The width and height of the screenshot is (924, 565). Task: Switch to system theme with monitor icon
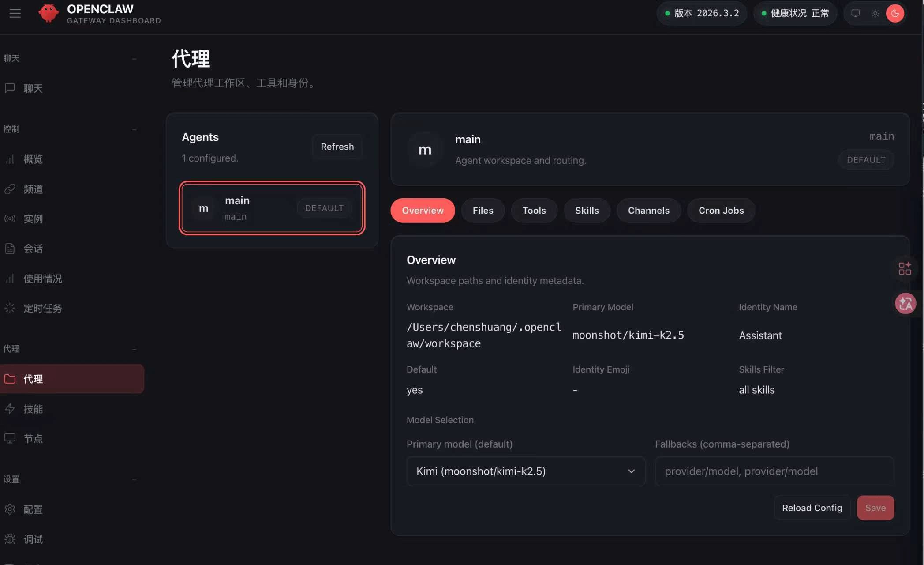click(856, 13)
